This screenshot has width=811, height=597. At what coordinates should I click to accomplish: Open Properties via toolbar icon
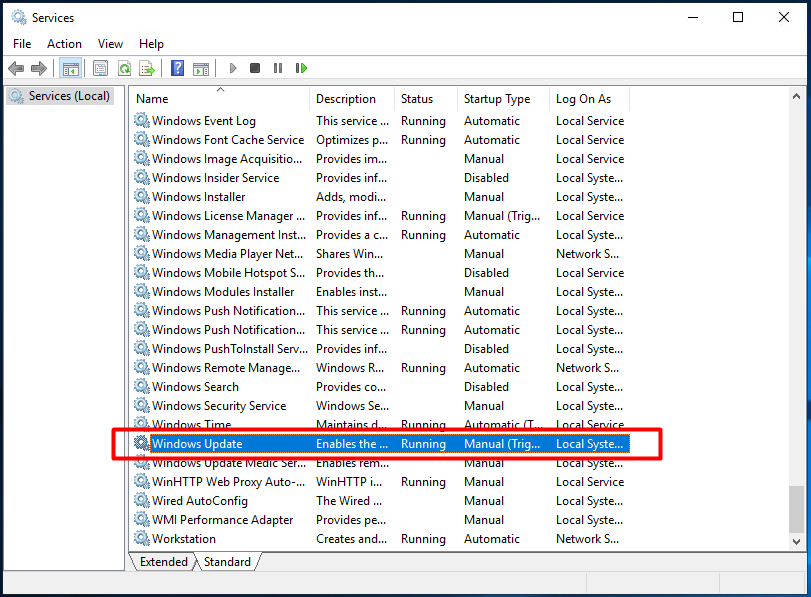pyautogui.click(x=100, y=68)
